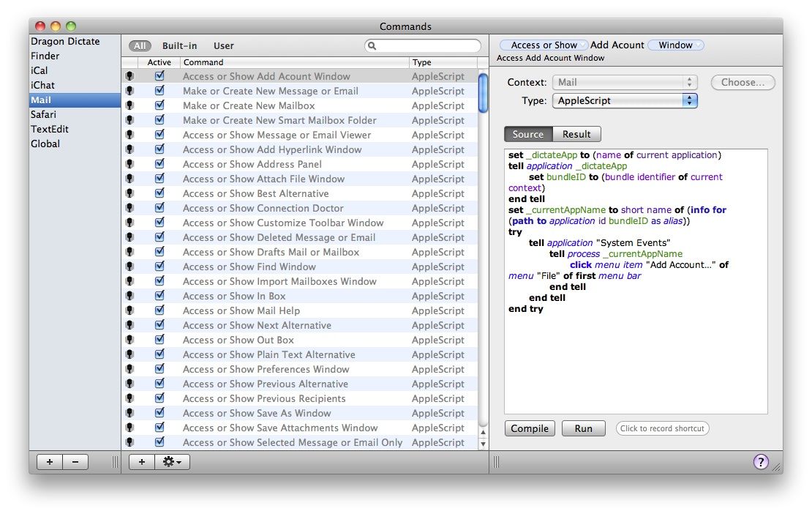
Task: Uncheck Active for Save Attachments Window
Action: [x=159, y=427]
